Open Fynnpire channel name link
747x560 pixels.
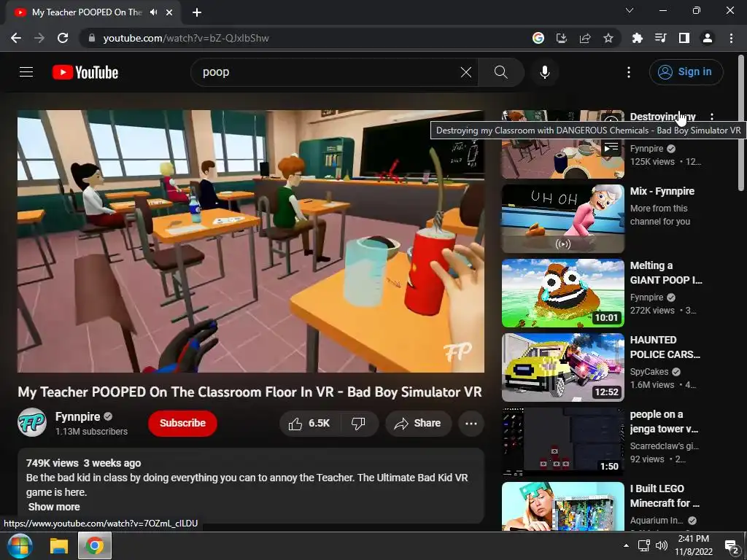pyautogui.click(x=77, y=416)
